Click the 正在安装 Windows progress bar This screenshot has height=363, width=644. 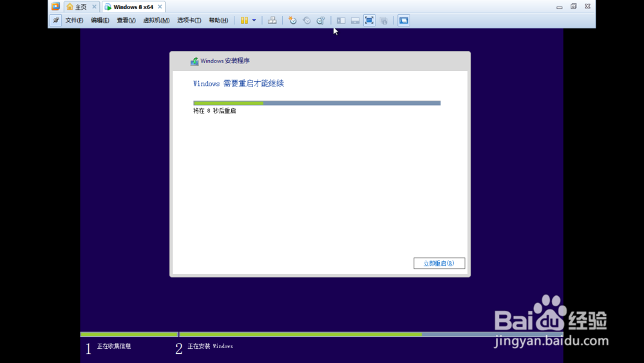point(371,335)
